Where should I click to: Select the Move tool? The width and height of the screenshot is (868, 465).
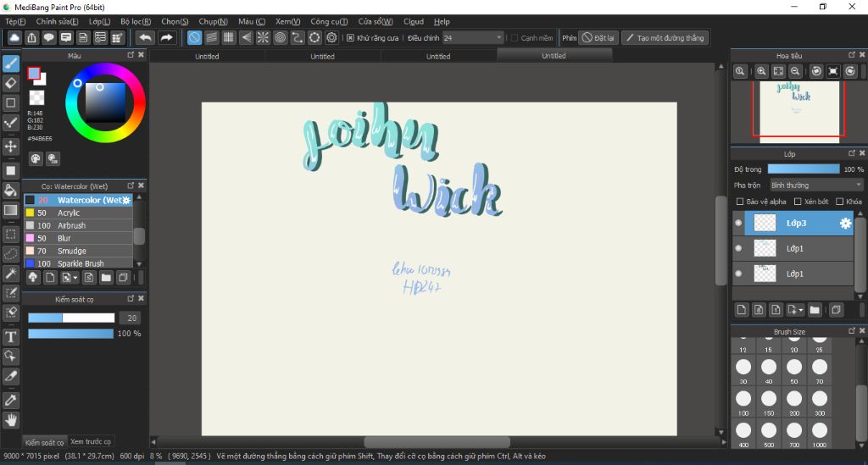pos(10,147)
